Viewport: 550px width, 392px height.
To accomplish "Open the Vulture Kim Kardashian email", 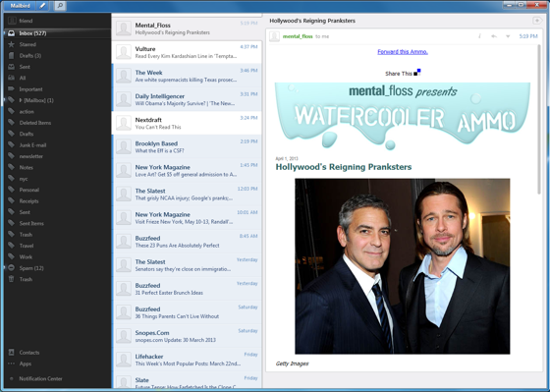I will coord(187,52).
